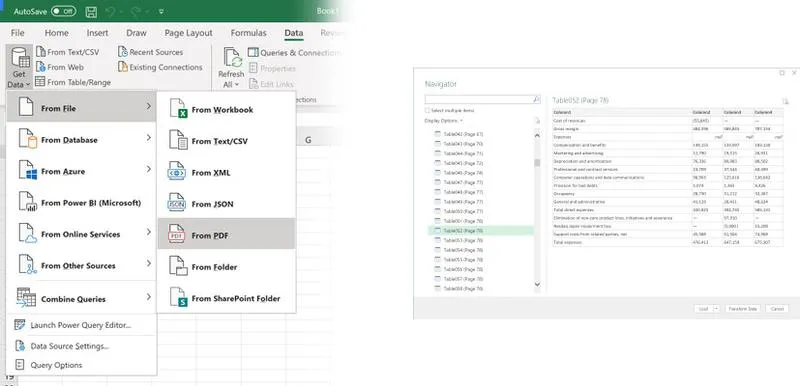The width and height of the screenshot is (800, 386).
Task: Expand Combine Queries submenu
Action: [x=82, y=298]
